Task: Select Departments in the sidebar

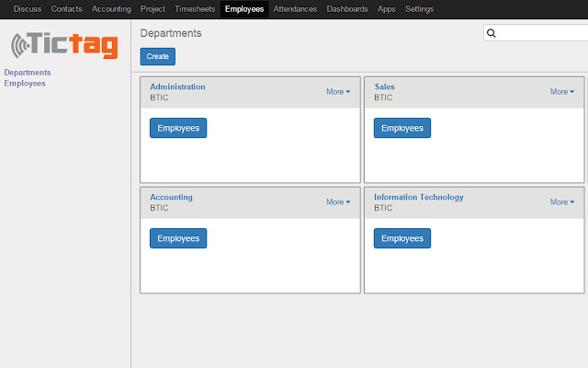Action: [28, 73]
